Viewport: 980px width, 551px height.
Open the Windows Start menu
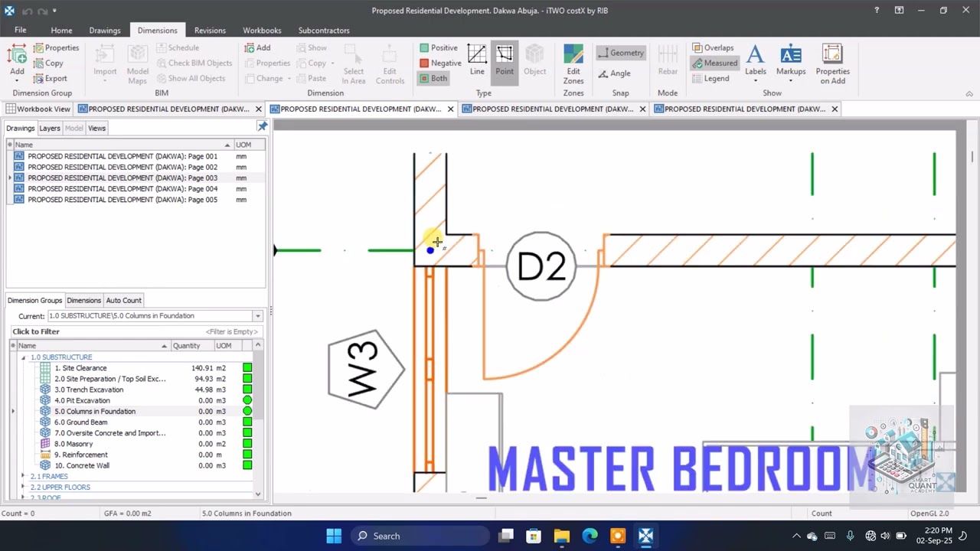334,536
